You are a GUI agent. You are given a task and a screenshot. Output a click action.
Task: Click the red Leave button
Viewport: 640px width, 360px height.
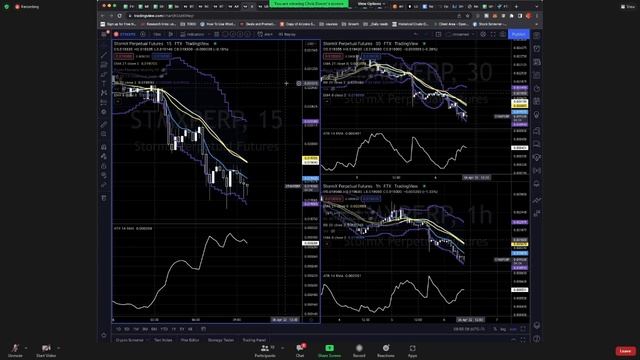(626, 351)
